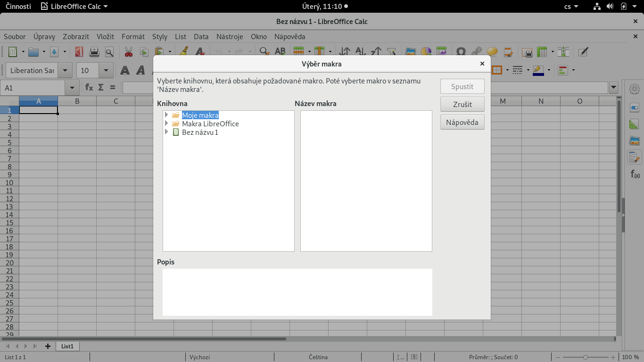The image size is (644, 362).
Task: Open the Name Box dropdown arrow
Action: [x=72, y=88]
